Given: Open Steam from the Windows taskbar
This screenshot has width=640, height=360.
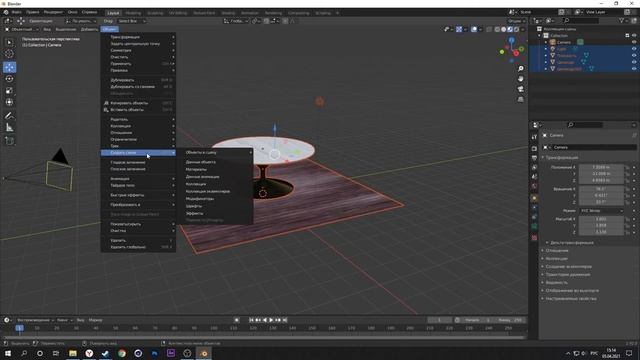Looking at the screenshot, I should [x=105, y=353].
